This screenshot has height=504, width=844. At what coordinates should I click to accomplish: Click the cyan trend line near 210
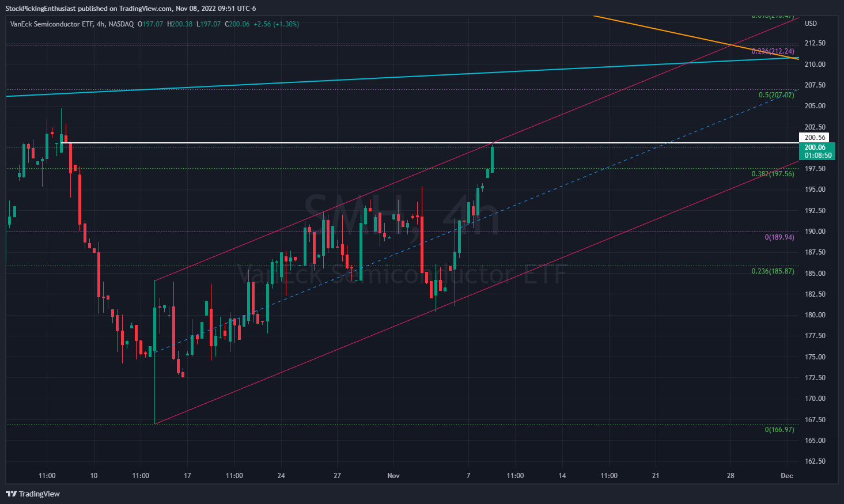pyautogui.click(x=403, y=78)
